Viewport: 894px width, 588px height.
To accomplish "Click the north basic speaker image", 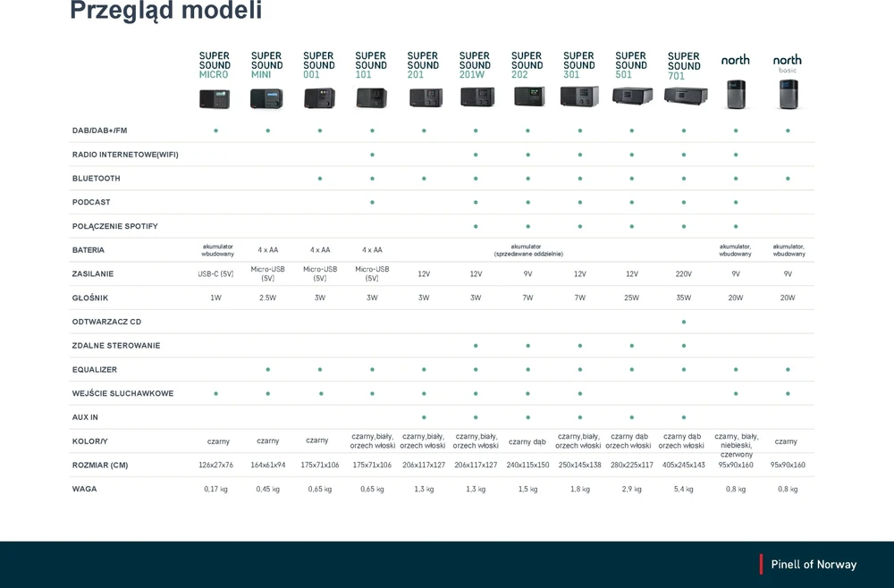I will point(789,94).
